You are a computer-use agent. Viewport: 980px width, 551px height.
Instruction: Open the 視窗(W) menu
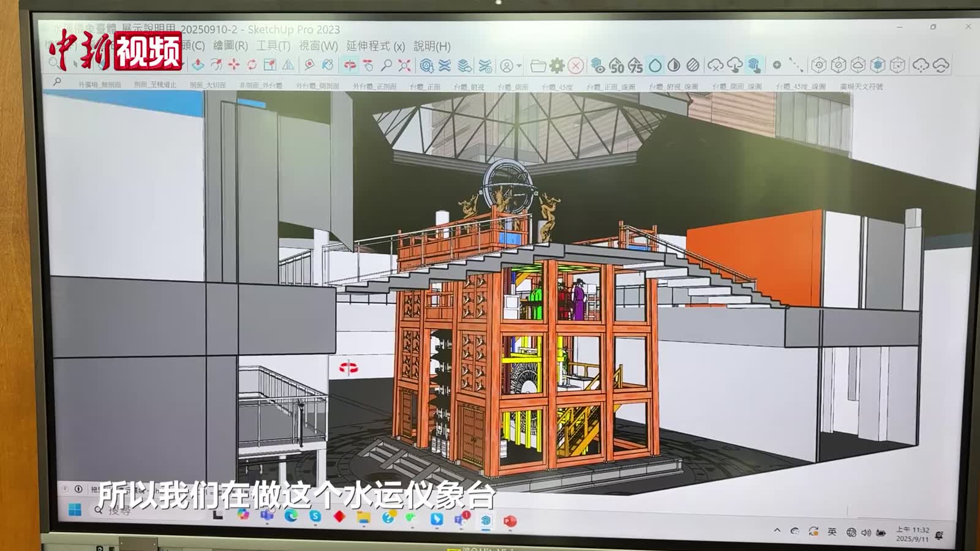(x=318, y=46)
